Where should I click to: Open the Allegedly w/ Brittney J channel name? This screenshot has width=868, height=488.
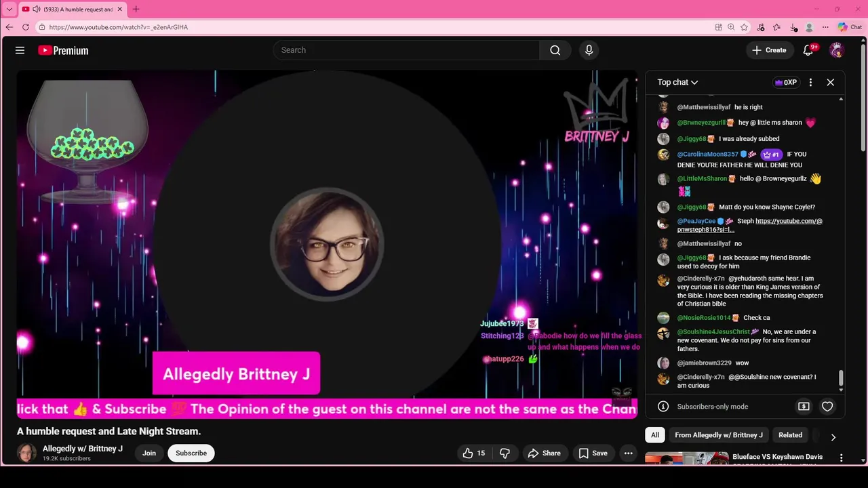pos(83,449)
